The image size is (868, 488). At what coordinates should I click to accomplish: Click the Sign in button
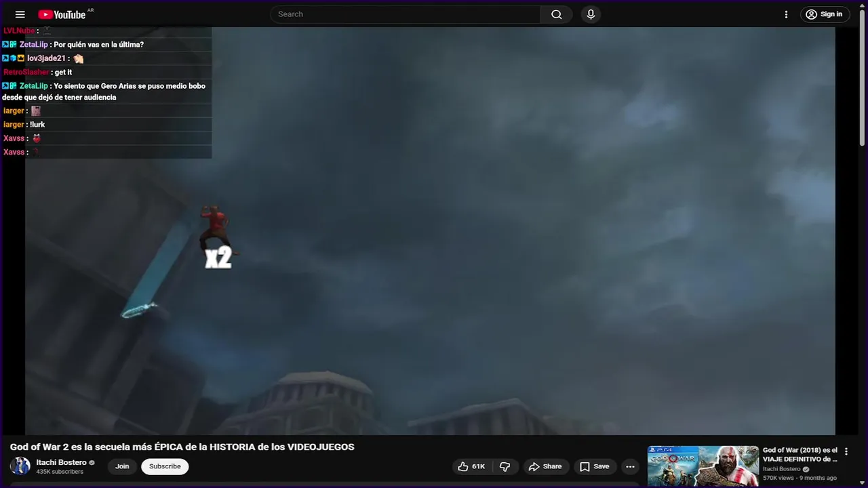point(825,14)
